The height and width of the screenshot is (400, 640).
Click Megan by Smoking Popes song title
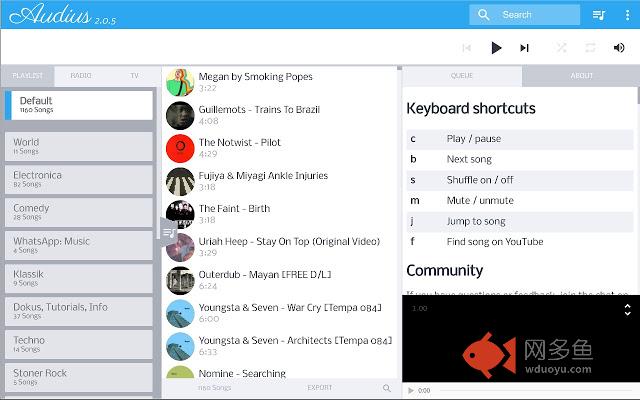(x=256, y=77)
